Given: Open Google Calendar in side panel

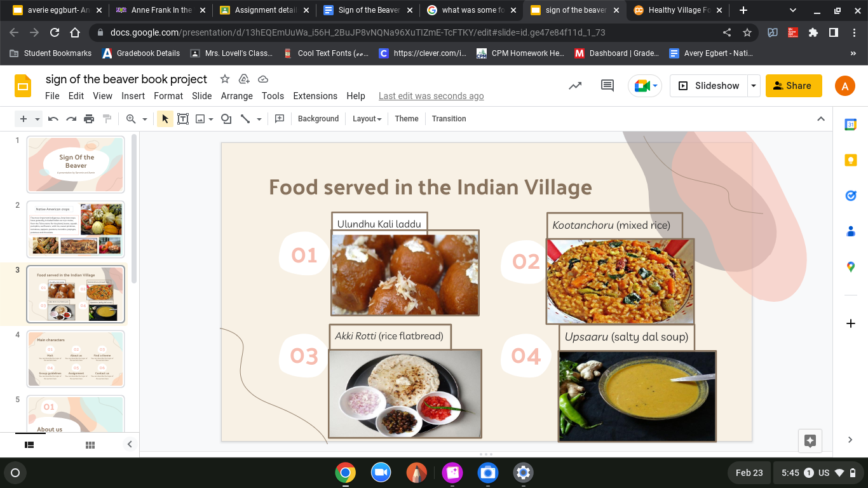Looking at the screenshot, I should [850, 125].
